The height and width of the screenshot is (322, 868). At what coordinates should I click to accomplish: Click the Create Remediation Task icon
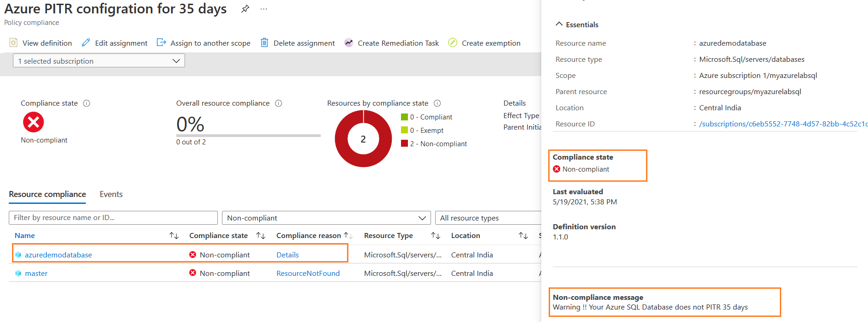click(x=348, y=43)
